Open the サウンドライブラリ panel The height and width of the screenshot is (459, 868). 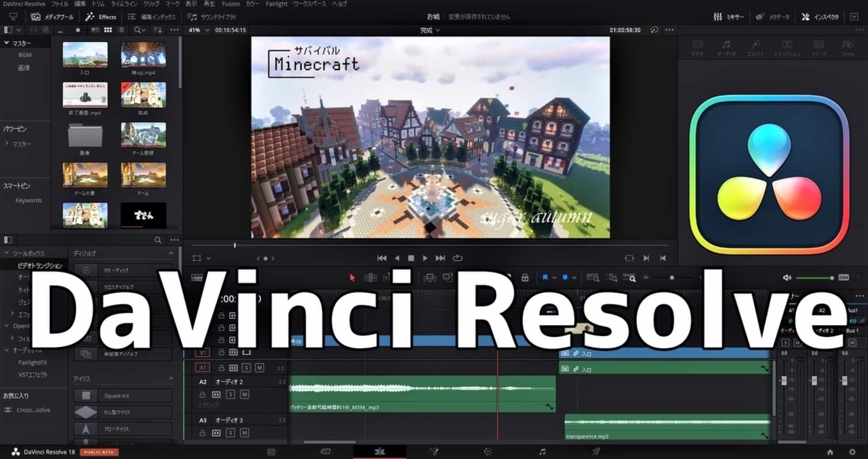212,17
